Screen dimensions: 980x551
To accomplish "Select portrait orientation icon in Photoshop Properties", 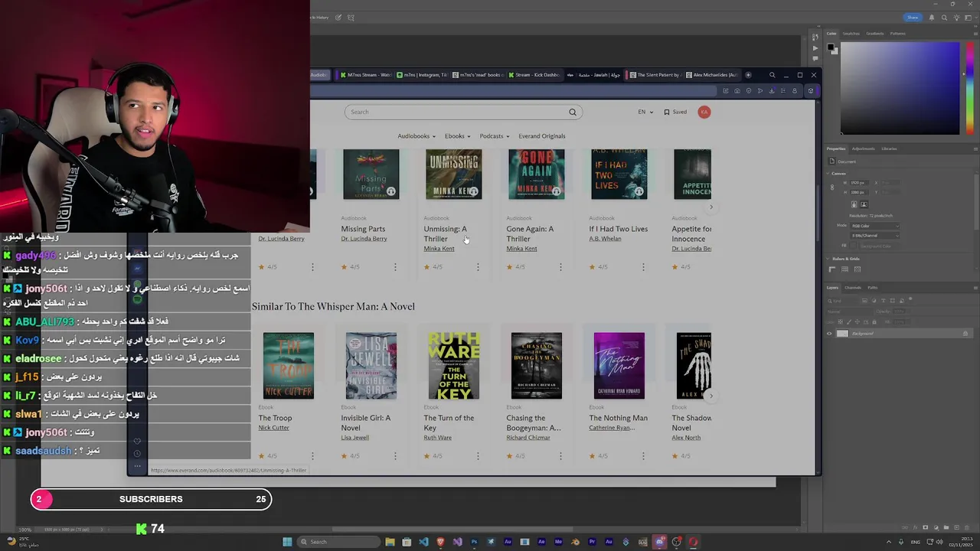I will [854, 204].
